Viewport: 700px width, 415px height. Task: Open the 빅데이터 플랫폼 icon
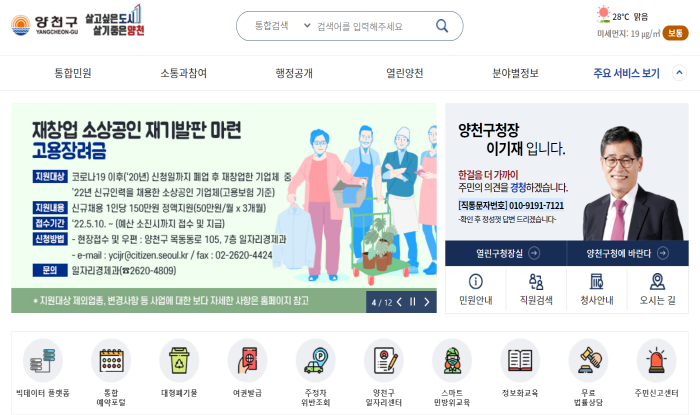(x=43, y=360)
